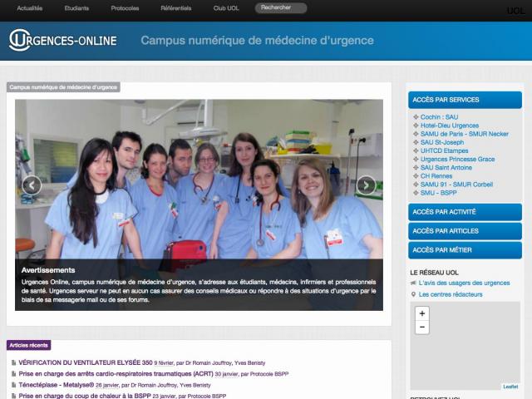The height and width of the screenshot is (399, 532).
Task: Open SAMU 91 - SMUR Corbeil link
Action: 456,185
